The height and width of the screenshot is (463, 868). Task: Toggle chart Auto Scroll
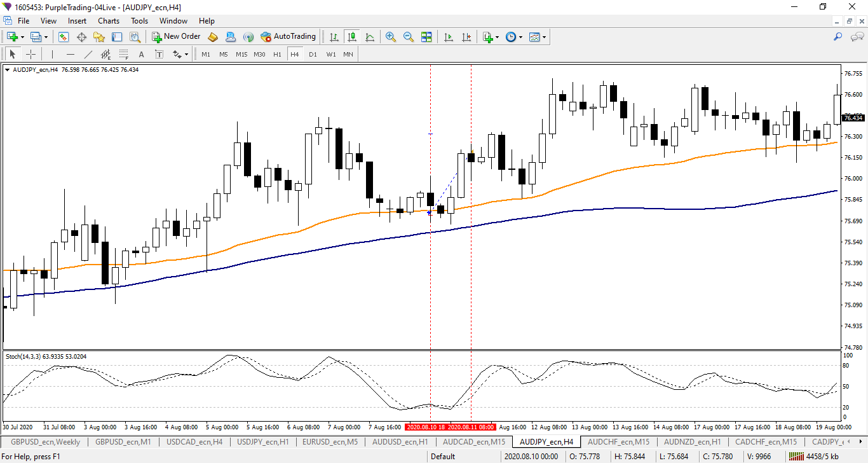(449, 37)
